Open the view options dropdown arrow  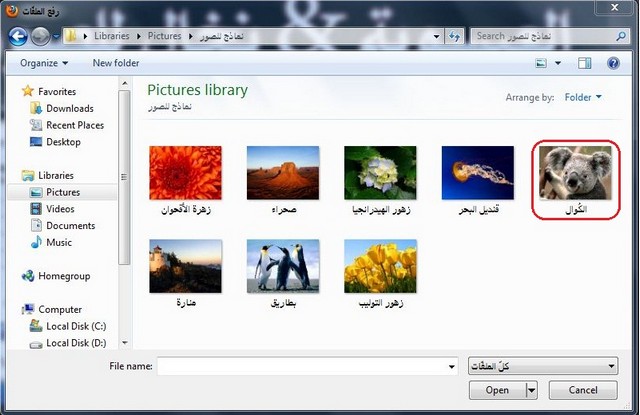coord(558,63)
